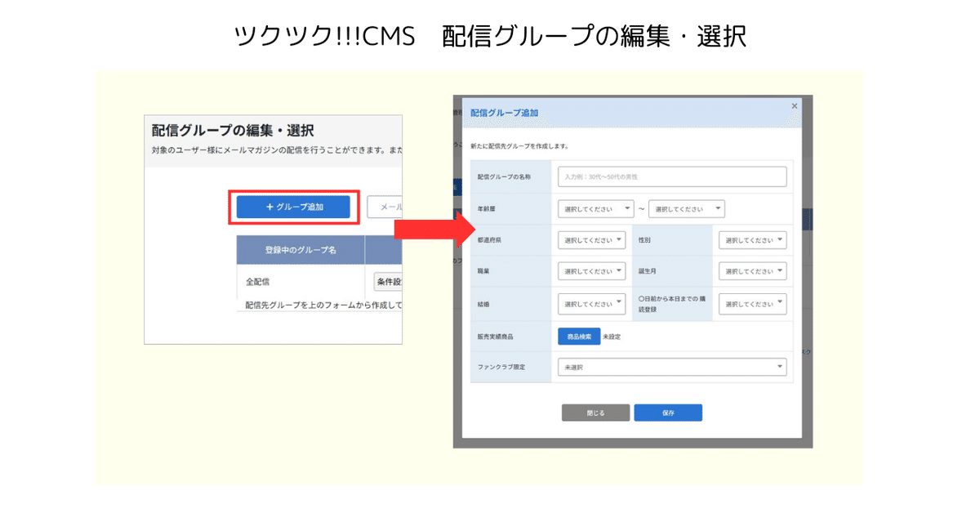Click the dropdown arrow on ファンクラブ限定 field
The width and height of the screenshot is (980, 513).
[x=778, y=364]
